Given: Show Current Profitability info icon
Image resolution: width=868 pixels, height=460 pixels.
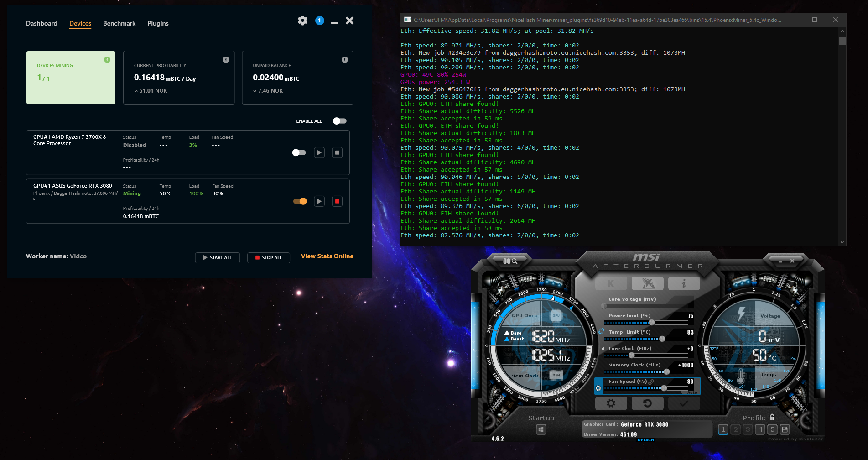Looking at the screenshot, I should click(x=226, y=60).
